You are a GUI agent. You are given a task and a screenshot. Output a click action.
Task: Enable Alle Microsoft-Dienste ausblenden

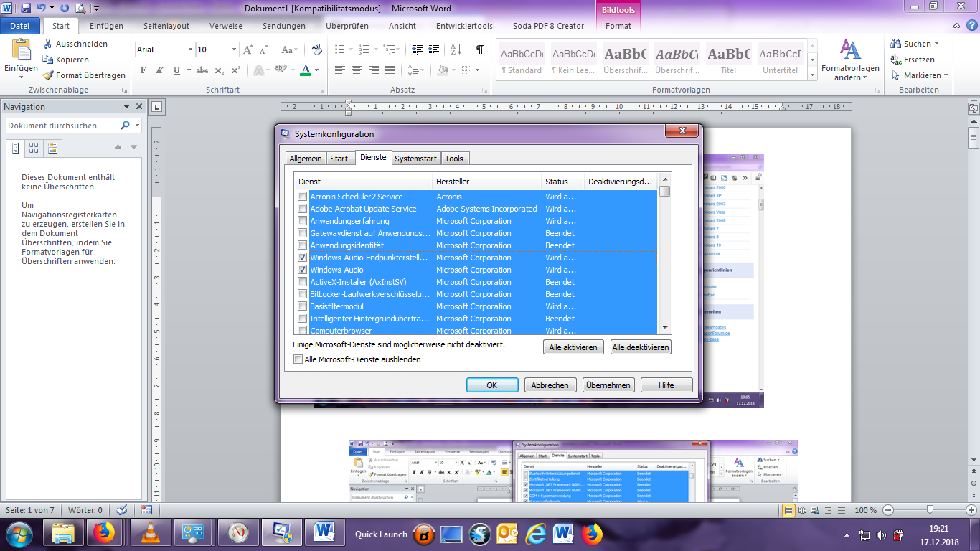298,359
